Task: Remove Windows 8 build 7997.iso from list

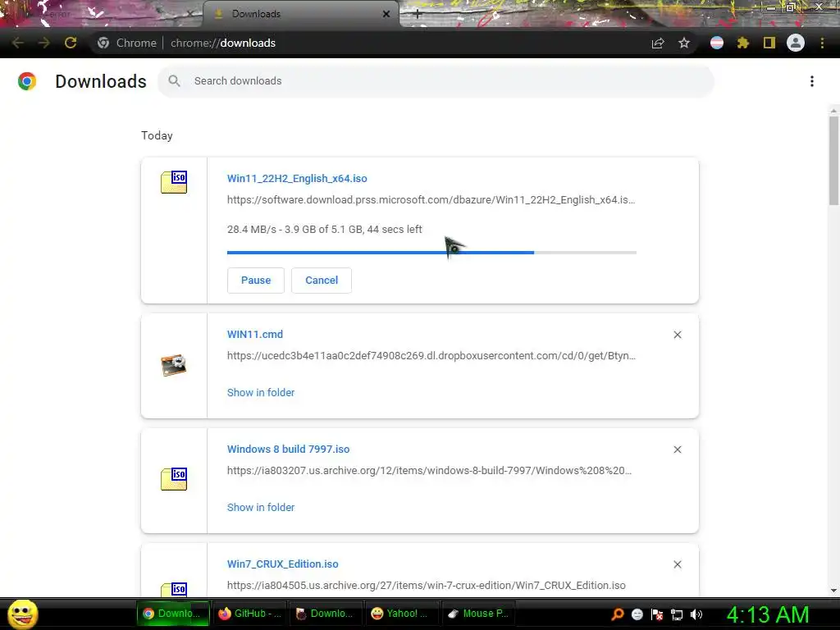Action: (x=678, y=450)
